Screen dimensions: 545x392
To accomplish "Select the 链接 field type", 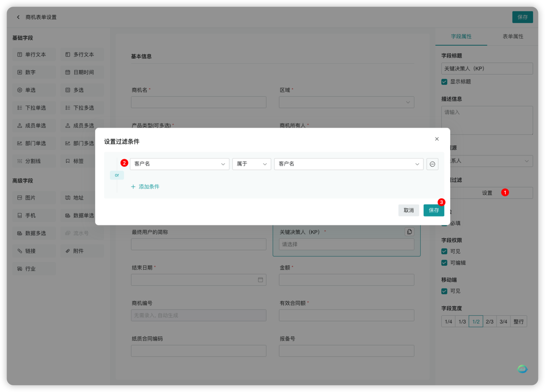I will pyautogui.click(x=34, y=251).
